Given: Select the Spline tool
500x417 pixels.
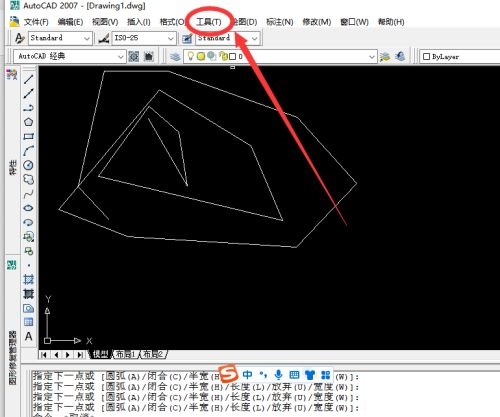Looking at the screenshot, I should click(29, 194).
